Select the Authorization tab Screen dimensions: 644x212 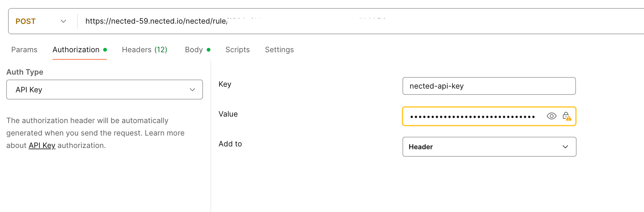76,50
